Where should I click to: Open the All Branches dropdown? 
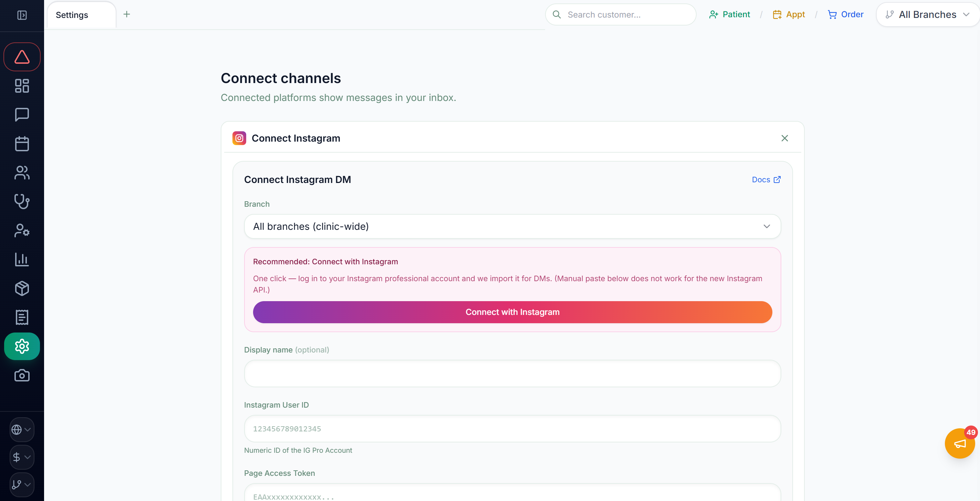[x=928, y=14]
